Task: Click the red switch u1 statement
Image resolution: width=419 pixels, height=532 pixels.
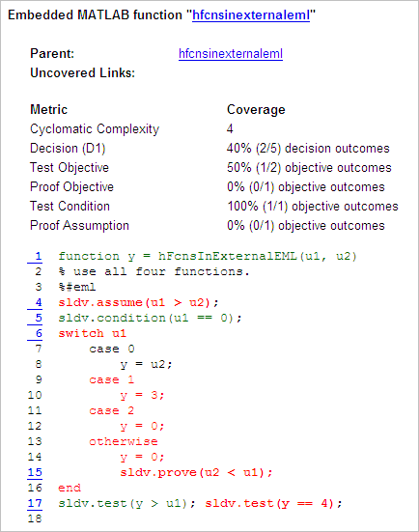Action: click(93, 333)
